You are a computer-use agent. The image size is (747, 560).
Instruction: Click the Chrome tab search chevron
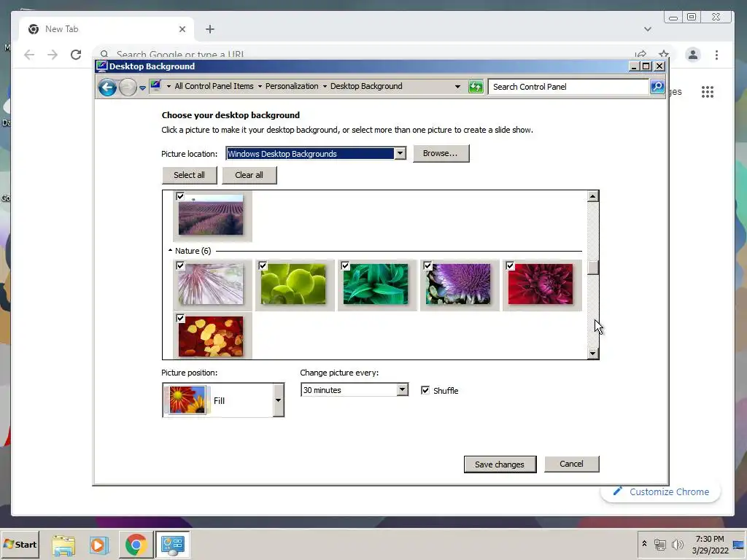[x=648, y=29]
